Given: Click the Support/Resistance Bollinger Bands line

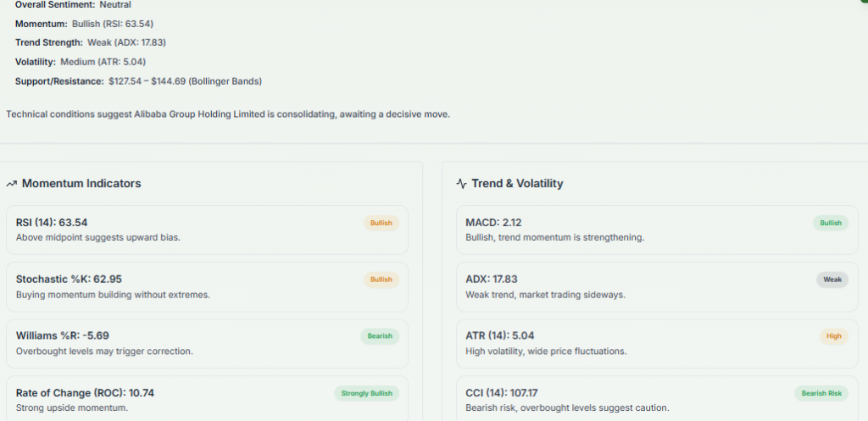Looking at the screenshot, I should tap(138, 81).
